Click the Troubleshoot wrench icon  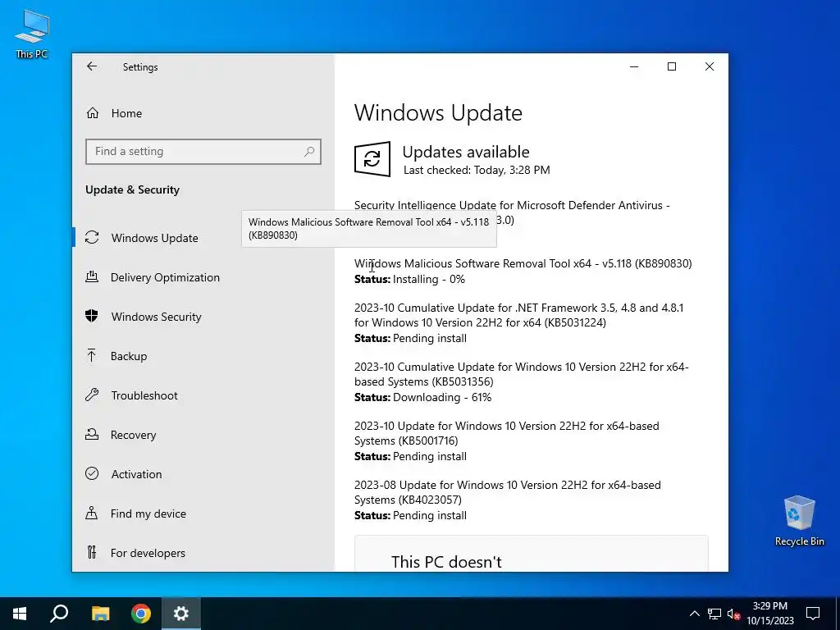coord(92,395)
